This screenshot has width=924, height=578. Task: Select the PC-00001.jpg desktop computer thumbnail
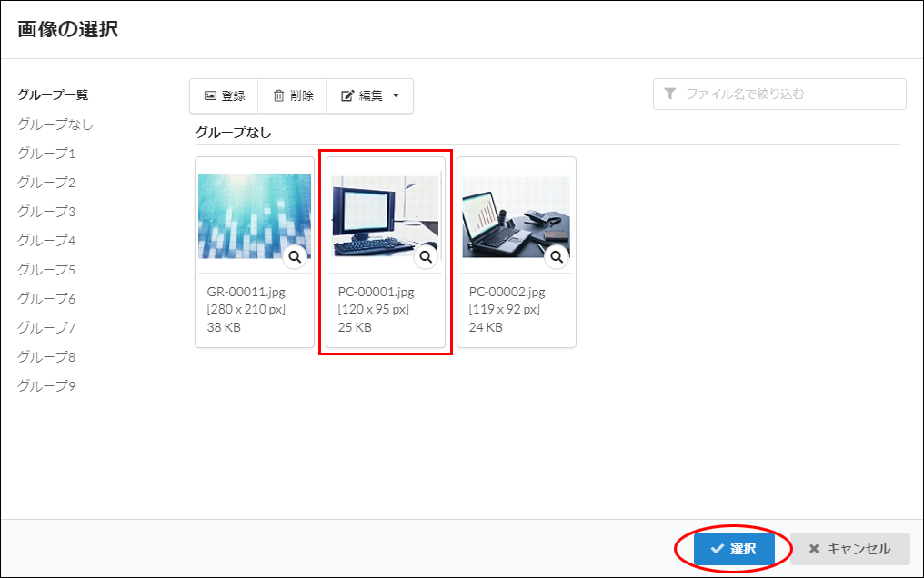(x=385, y=215)
